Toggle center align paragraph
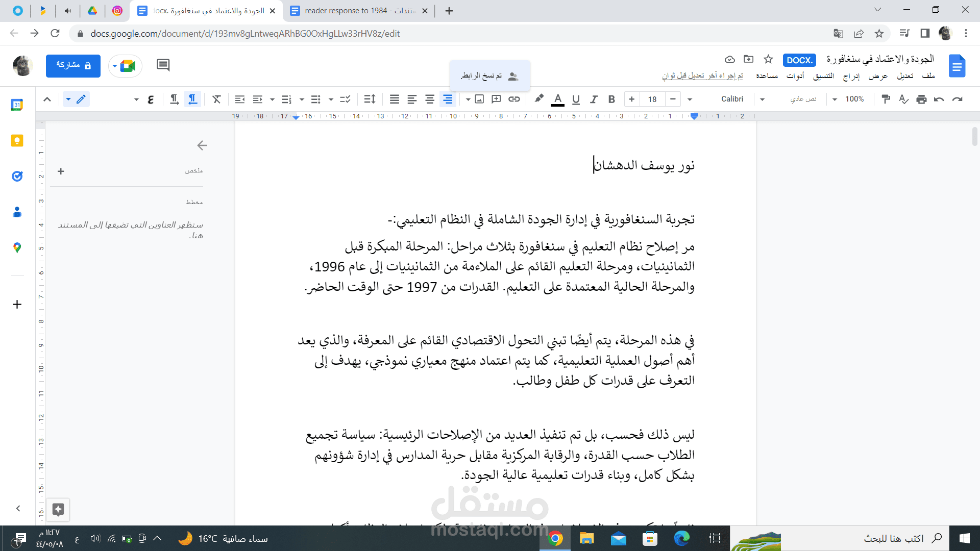The image size is (980, 551). pos(430,99)
